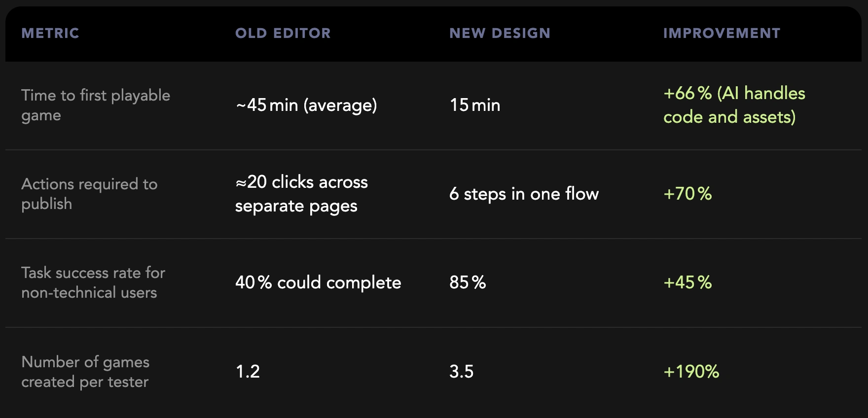Select 'Number of games created per tester'
This screenshot has width=868, height=418.
coord(85,372)
